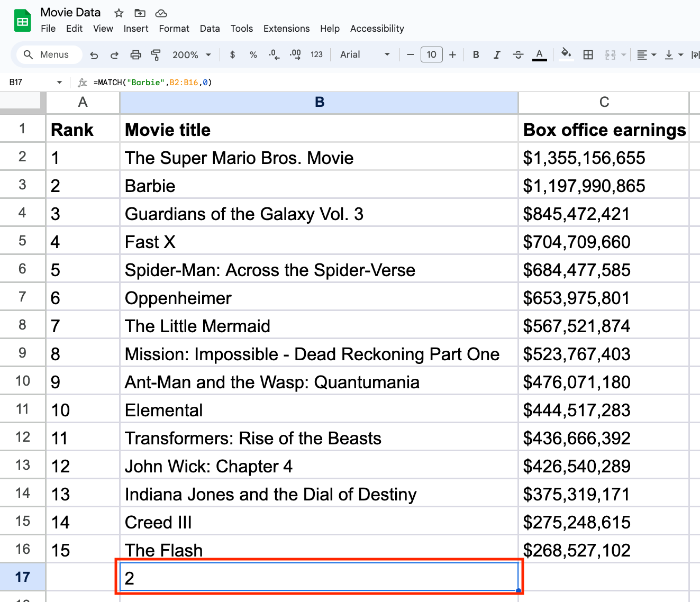This screenshot has height=602, width=700.
Task: Click the Movie title header cell
Action: [319, 129]
